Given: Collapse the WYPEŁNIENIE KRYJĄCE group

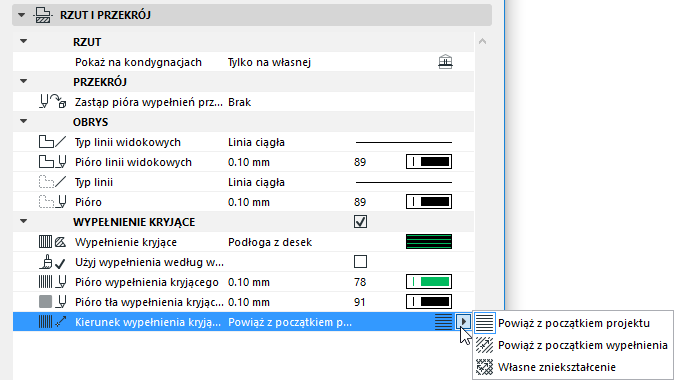Looking at the screenshot, I should tap(24, 221).
